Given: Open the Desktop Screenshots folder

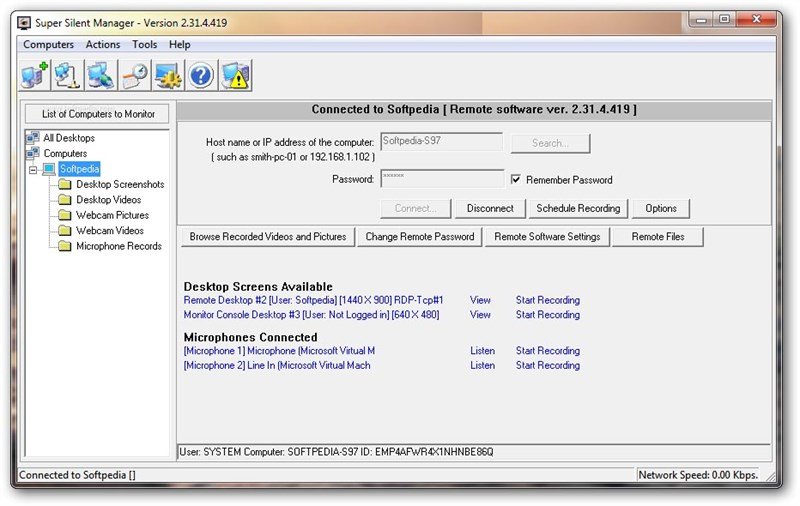Looking at the screenshot, I should click(119, 185).
